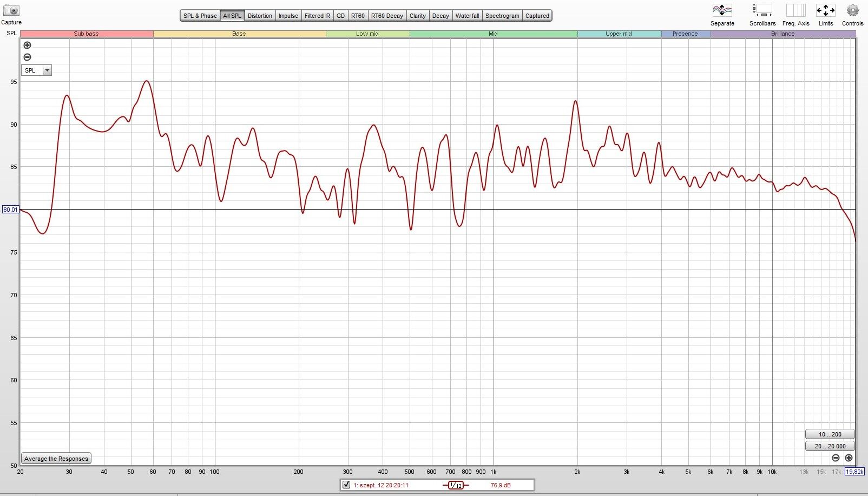
Task: Click the SPL axis title label
Action: tap(12, 34)
